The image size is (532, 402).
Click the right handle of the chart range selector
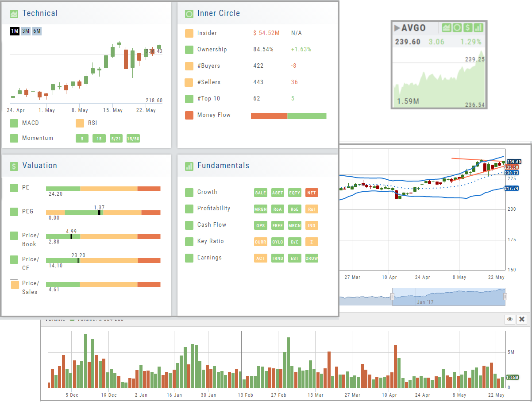[505, 297]
